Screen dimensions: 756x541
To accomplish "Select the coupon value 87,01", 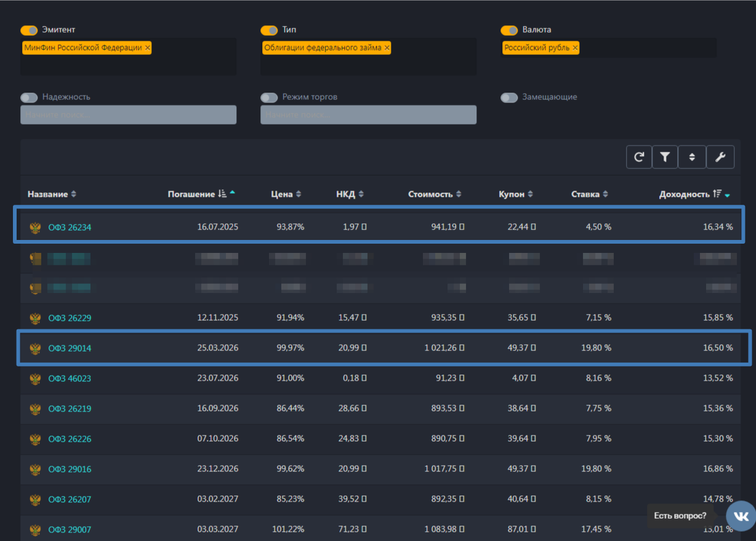I will (520, 530).
